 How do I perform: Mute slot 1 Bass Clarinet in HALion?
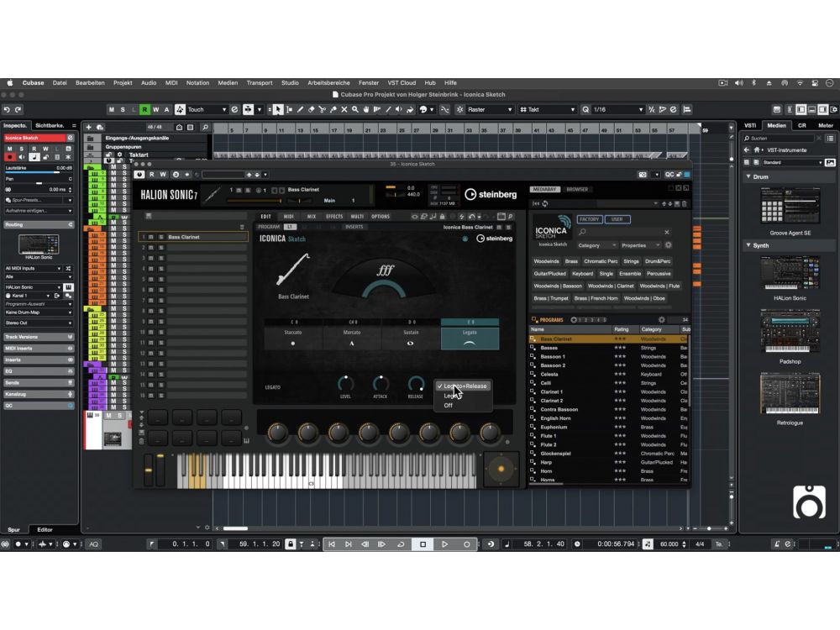click(x=151, y=237)
